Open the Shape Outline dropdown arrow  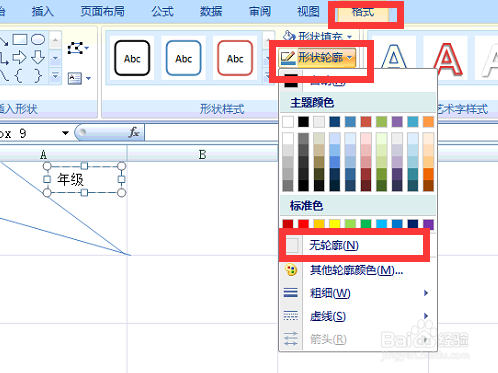tap(349, 58)
